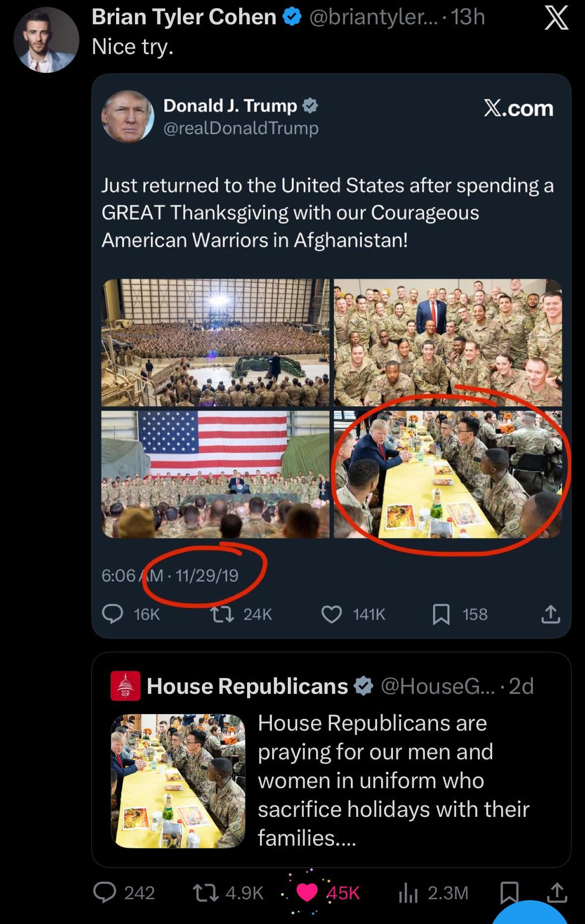Screen dimensions: 585x924
Task: View hangar crowd photo in screenshot
Action: (x=215, y=343)
